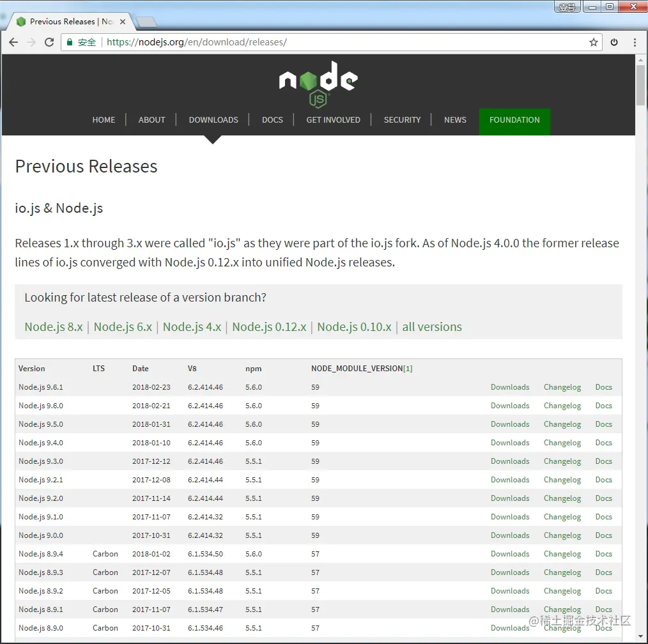The image size is (648, 644).
Task: Click the Version column header
Action: click(31, 369)
